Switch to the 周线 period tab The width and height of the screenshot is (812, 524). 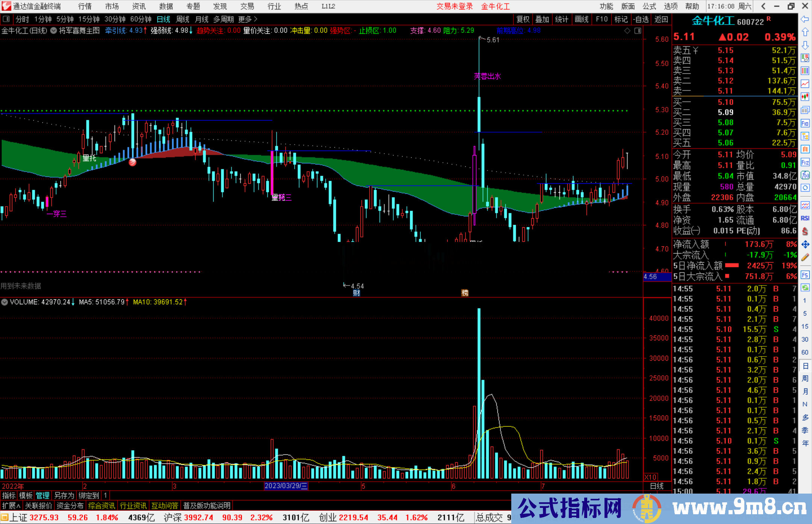[183, 19]
